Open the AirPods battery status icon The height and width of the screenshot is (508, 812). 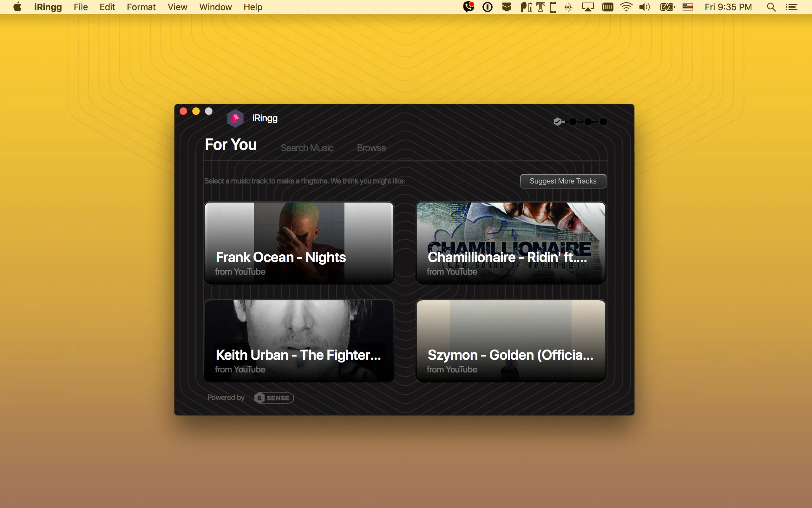pos(526,7)
